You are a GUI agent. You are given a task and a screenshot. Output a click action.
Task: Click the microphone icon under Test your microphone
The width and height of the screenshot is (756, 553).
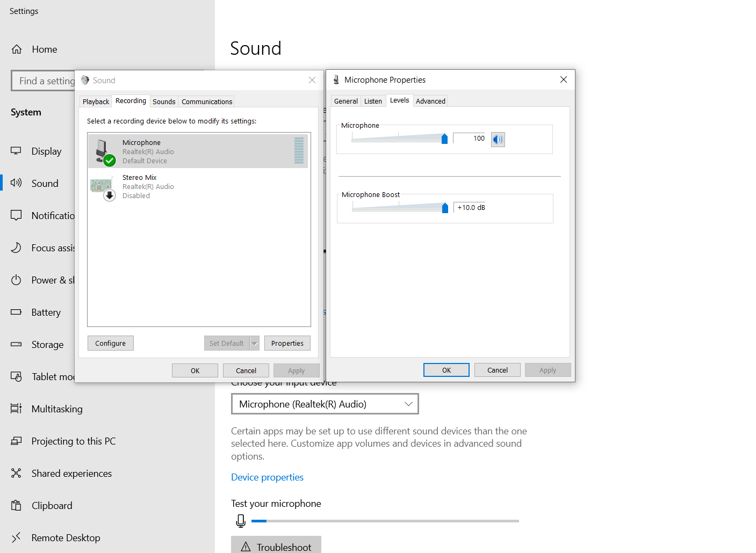tap(241, 521)
